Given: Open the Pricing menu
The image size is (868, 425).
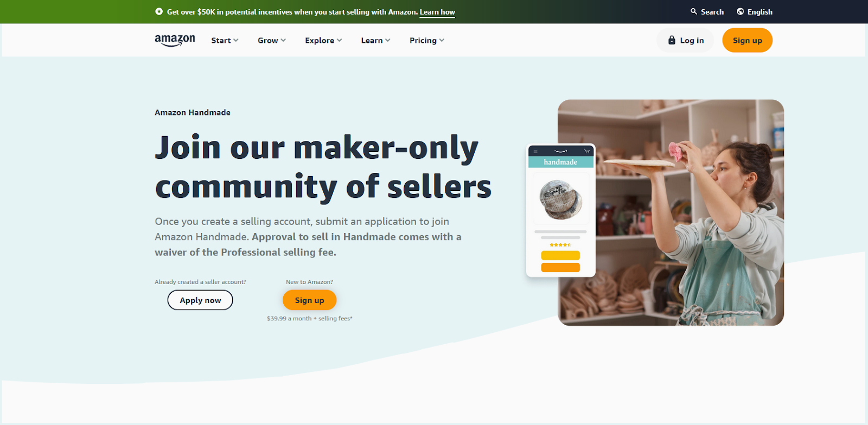Looking at the screenshot, I should 427,40.
